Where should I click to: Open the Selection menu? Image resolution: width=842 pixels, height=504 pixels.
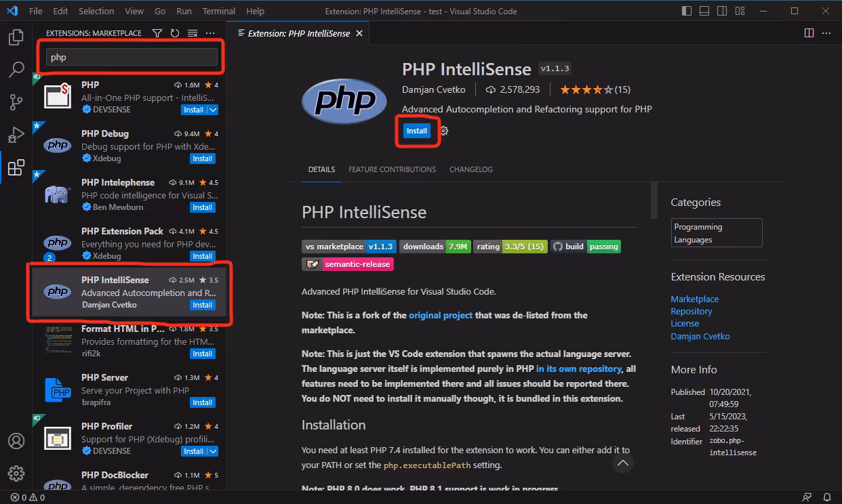pos(96,11)
